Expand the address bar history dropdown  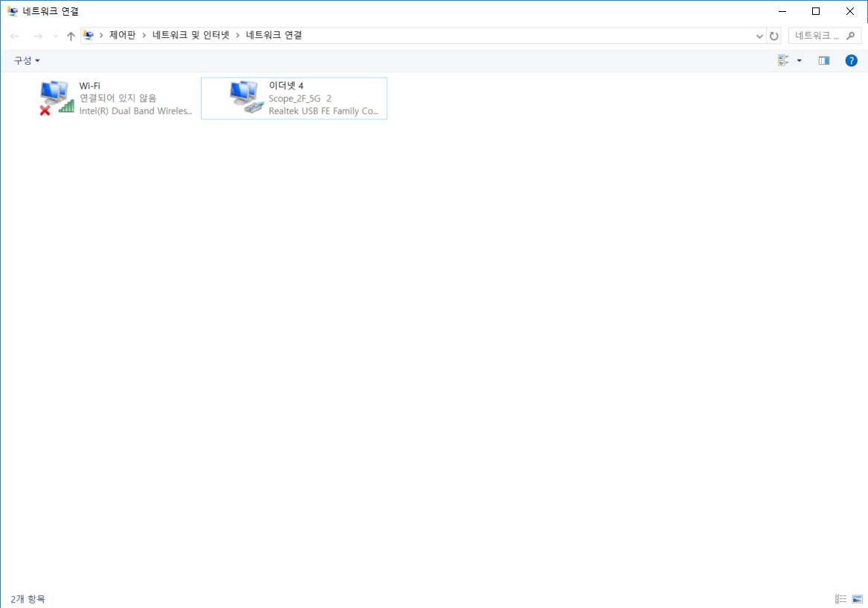pos(759,36)
